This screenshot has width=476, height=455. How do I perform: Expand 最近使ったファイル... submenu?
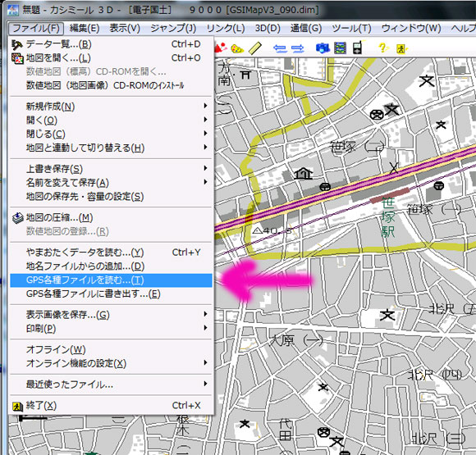[111, 384]
